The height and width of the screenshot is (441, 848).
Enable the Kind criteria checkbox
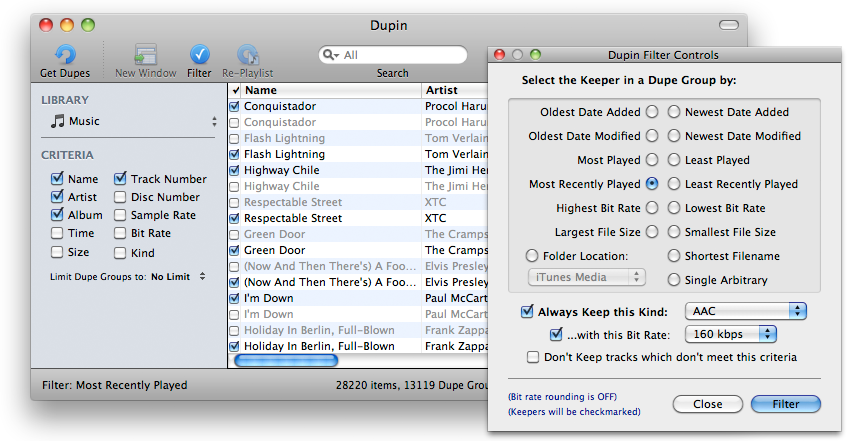click(x=120, y=253)
